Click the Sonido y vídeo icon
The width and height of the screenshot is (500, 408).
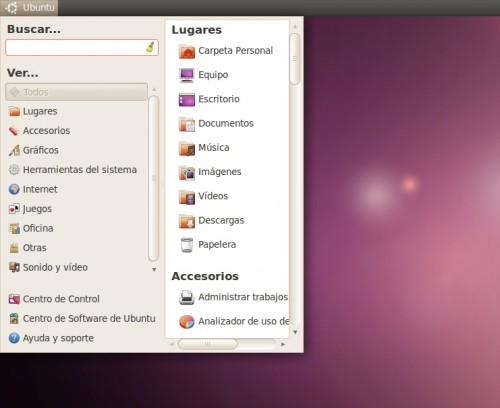14,267
